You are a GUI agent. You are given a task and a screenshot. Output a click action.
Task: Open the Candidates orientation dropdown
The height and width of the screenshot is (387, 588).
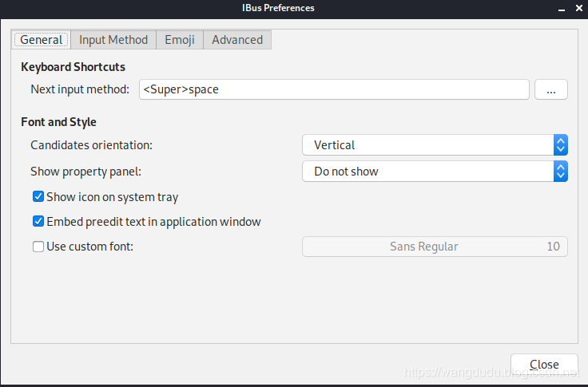435,145
